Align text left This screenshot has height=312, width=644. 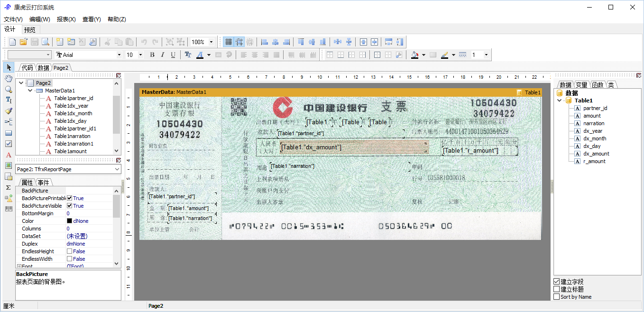pyautogui.click(x=244, y=55)
